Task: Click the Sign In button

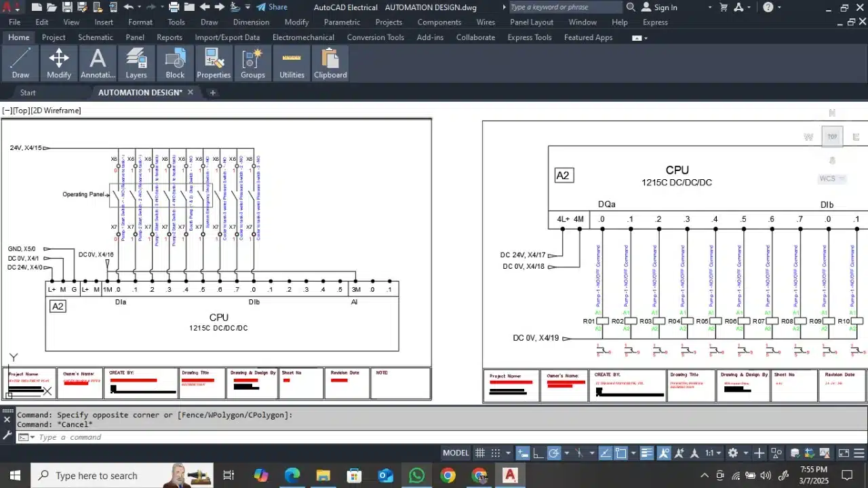Action: tap(659, 7)
